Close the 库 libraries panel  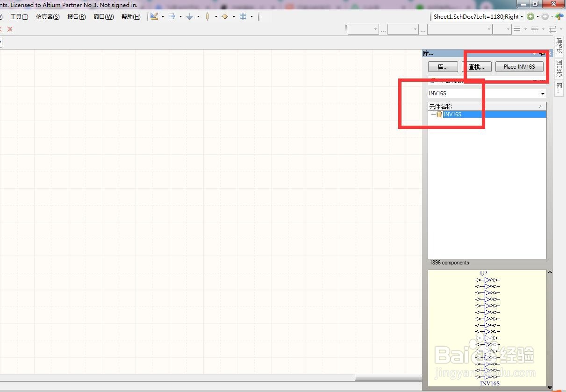pos(550,54)
